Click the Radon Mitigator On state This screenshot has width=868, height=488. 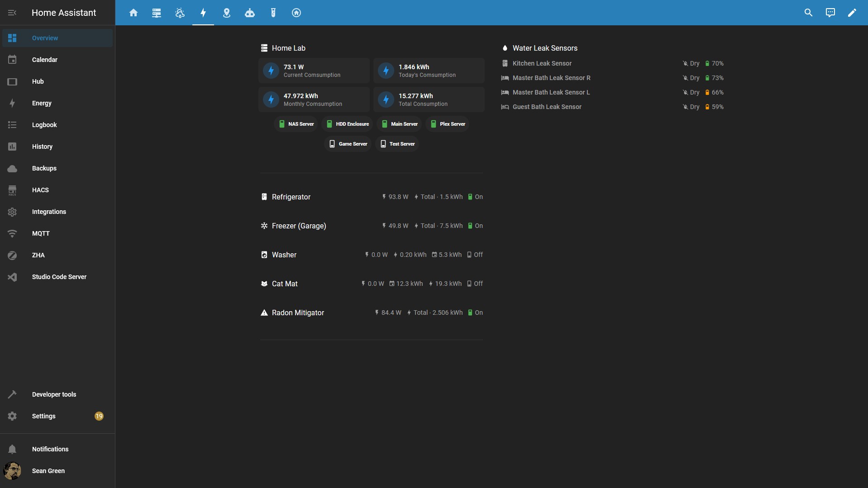(x=475, y=313)
